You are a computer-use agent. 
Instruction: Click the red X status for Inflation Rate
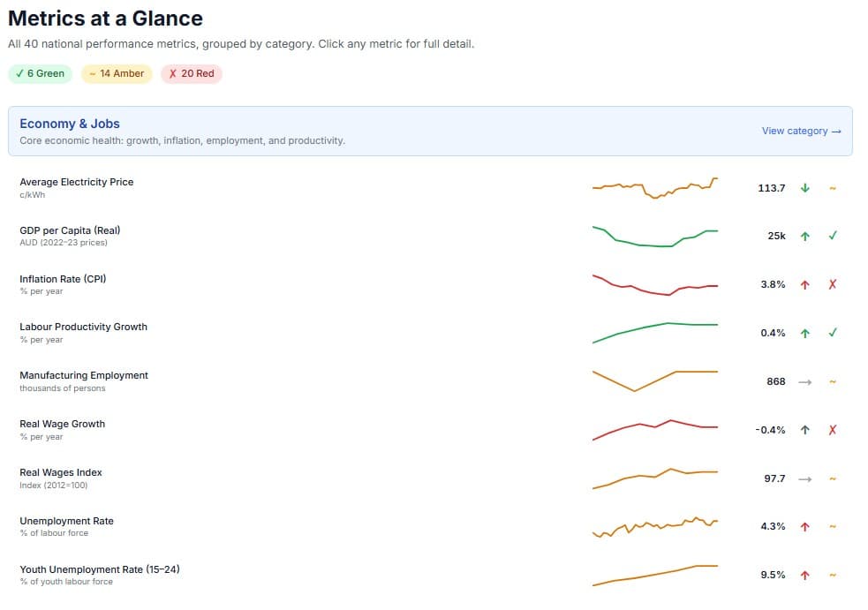830,284
